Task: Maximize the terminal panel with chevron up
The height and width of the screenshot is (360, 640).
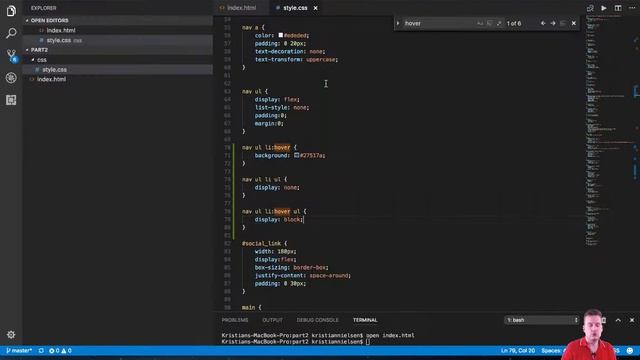Action: click(x=618, y=320)
